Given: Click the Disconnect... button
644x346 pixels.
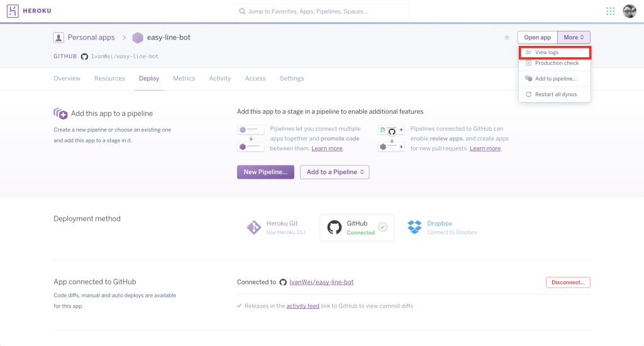Looking at the screenshot, I should point(568,282).
